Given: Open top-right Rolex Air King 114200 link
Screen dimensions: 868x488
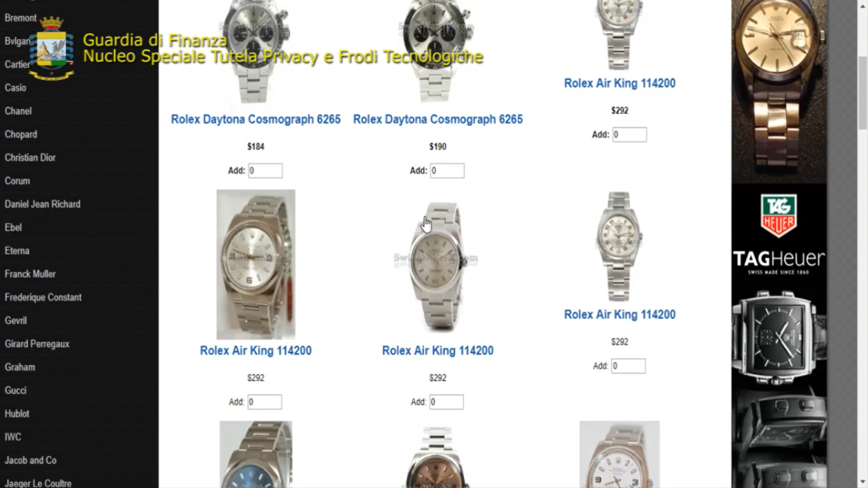Looking at the screenshot, I should pos(620,83).
